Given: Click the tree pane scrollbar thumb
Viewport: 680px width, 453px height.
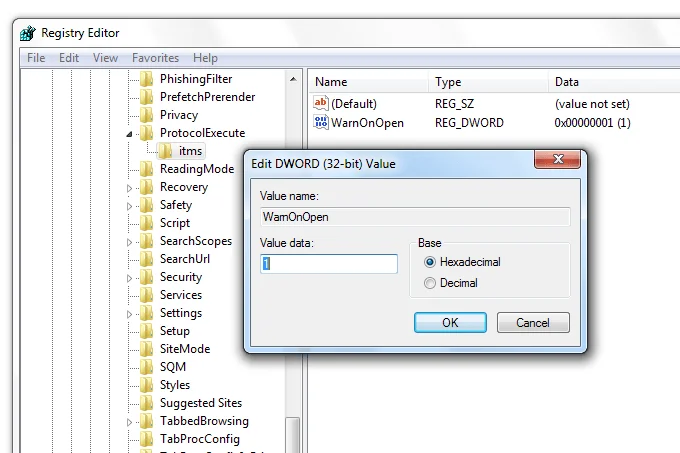Looking at the screenshot, I should [x=293, y=435].
